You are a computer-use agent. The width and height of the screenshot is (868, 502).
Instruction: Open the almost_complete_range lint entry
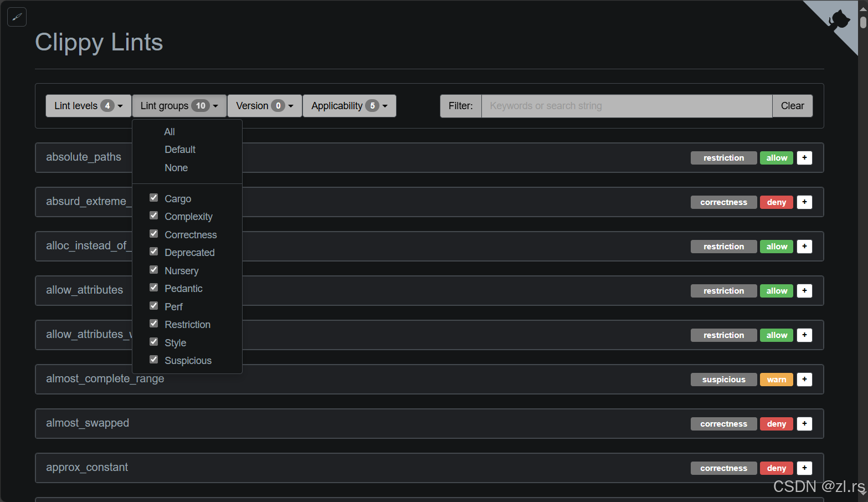coord(429,379)
